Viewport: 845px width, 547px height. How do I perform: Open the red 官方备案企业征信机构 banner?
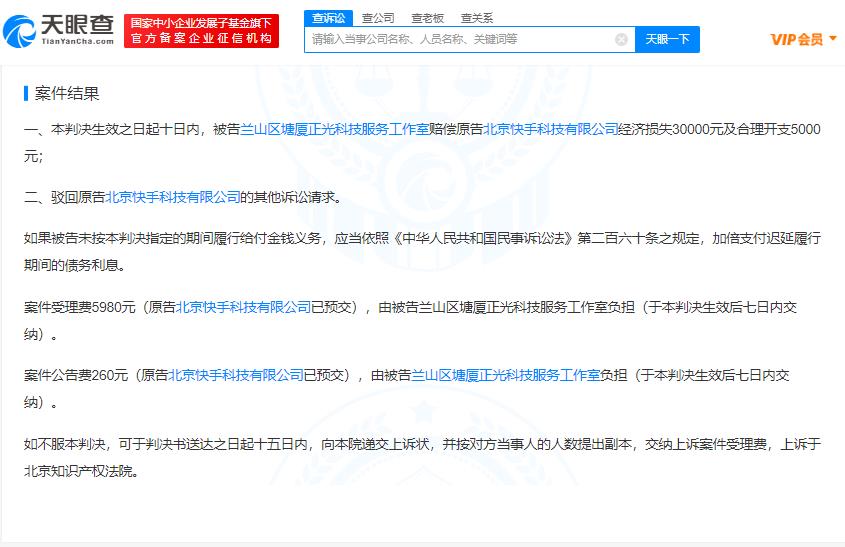tap(202, 31)
